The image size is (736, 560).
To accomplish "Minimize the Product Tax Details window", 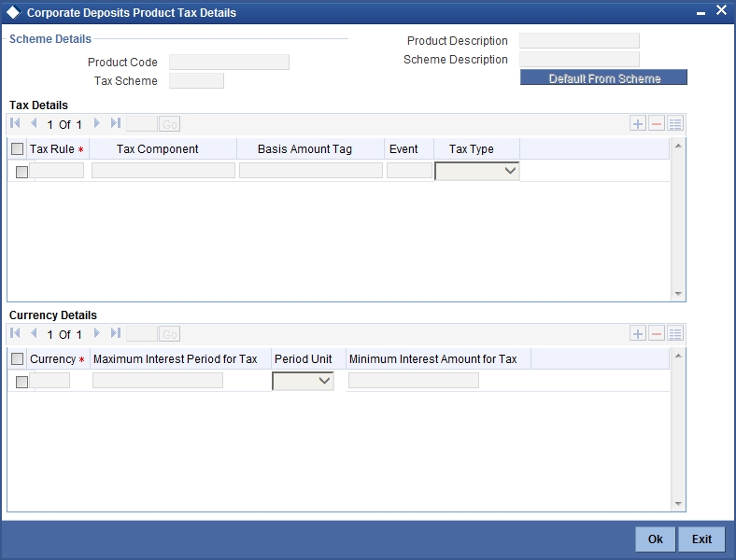I will point(701,13).
